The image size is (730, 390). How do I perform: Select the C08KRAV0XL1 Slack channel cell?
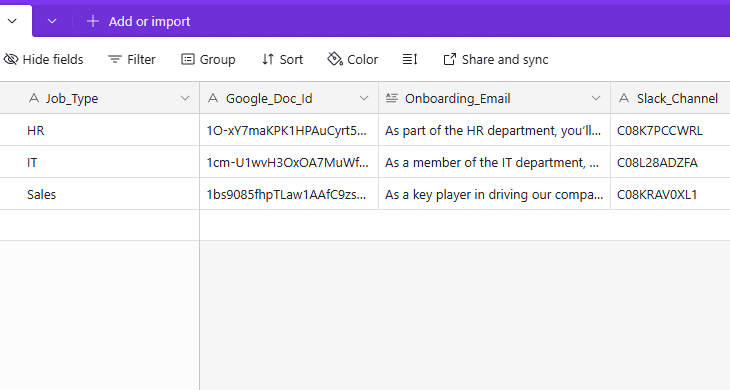[670, 194]
